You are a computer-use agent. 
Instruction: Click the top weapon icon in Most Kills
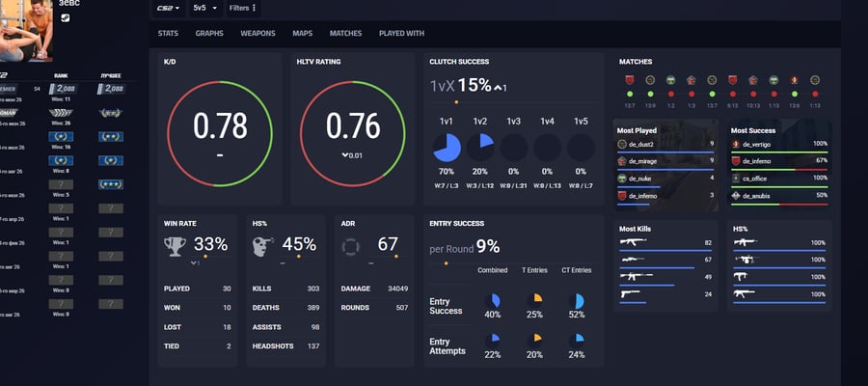[x=634, y=242]
